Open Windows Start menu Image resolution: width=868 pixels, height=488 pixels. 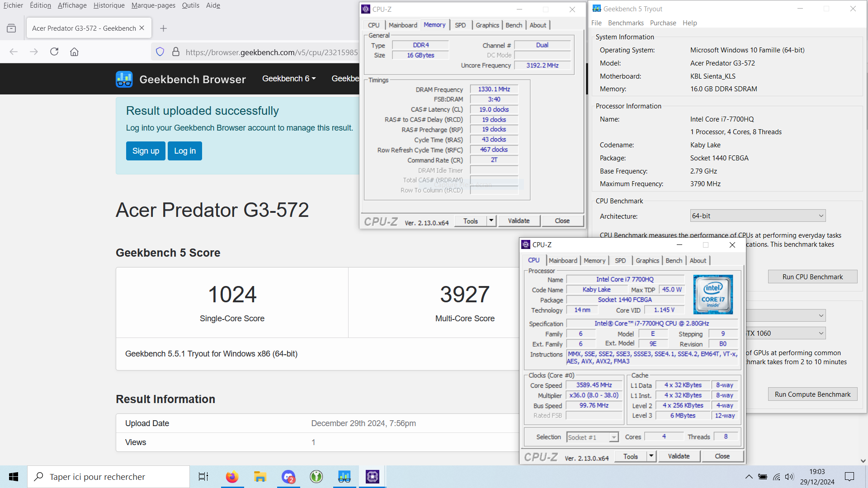pyautogui.click(x=14, y=477)
